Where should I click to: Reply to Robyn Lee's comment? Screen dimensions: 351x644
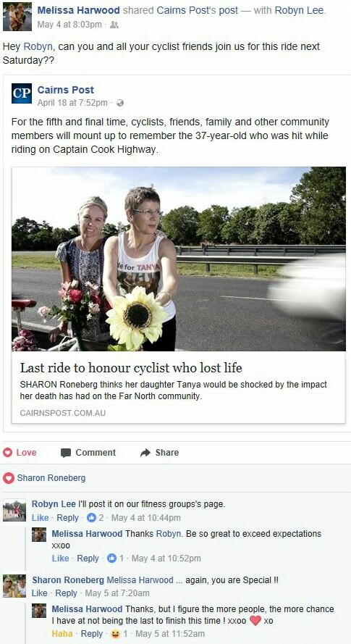coord(67,518)
